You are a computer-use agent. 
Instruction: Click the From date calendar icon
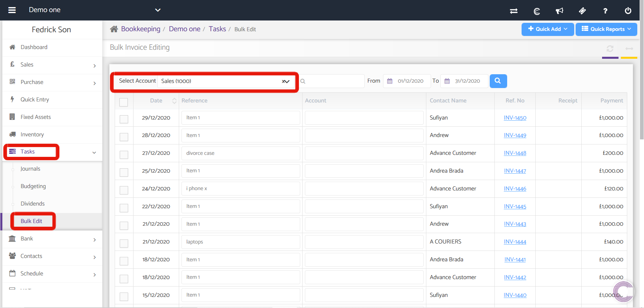click(x=389, y=81)
